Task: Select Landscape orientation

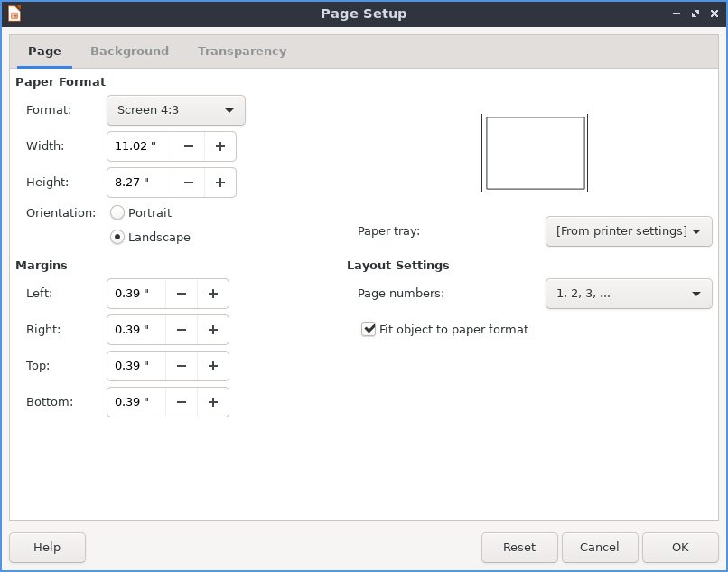Action: 117,238
